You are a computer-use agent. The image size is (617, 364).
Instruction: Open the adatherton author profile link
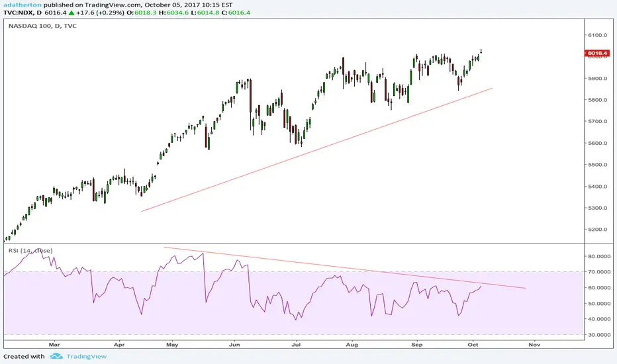(23, 5)
